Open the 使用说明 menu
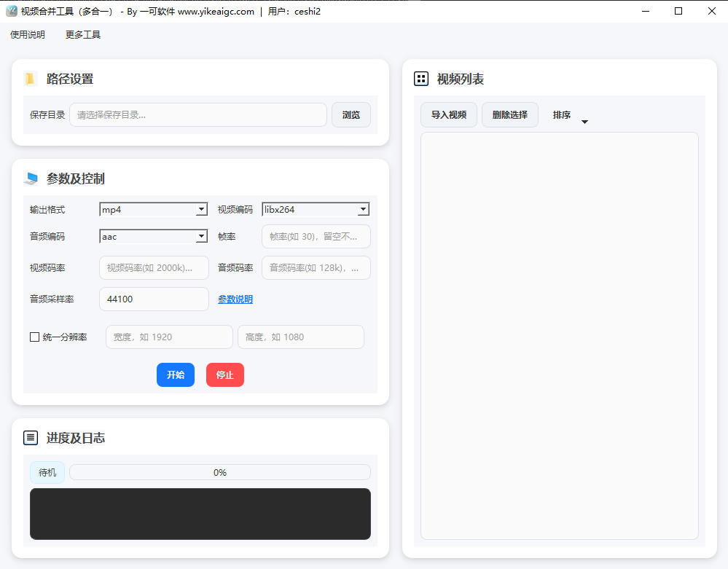 coord(26,34)
